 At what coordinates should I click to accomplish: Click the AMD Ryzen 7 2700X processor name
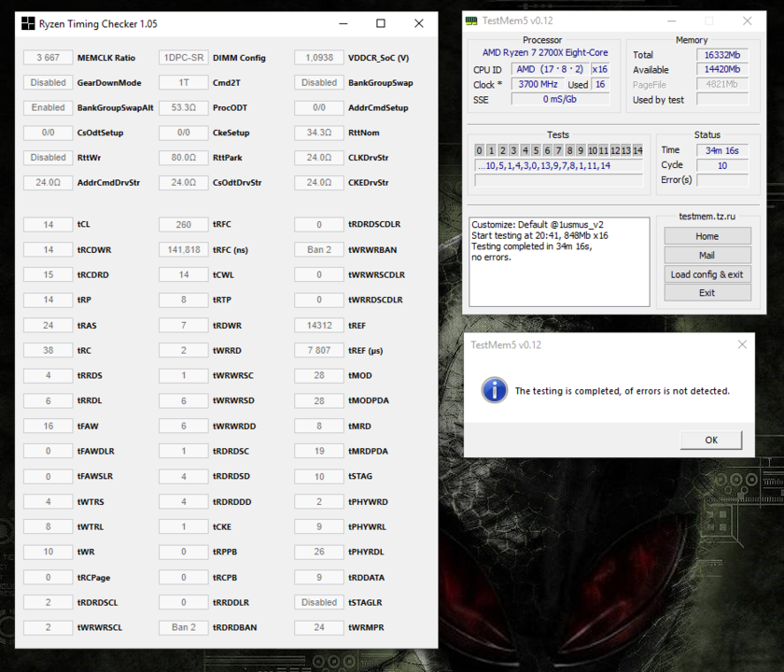[x=545, y=52]
